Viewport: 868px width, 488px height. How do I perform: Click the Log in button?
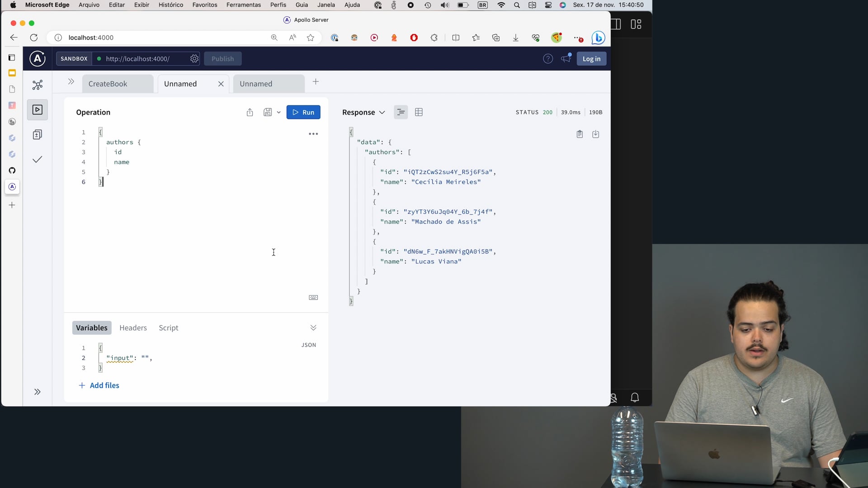[591, 59]
